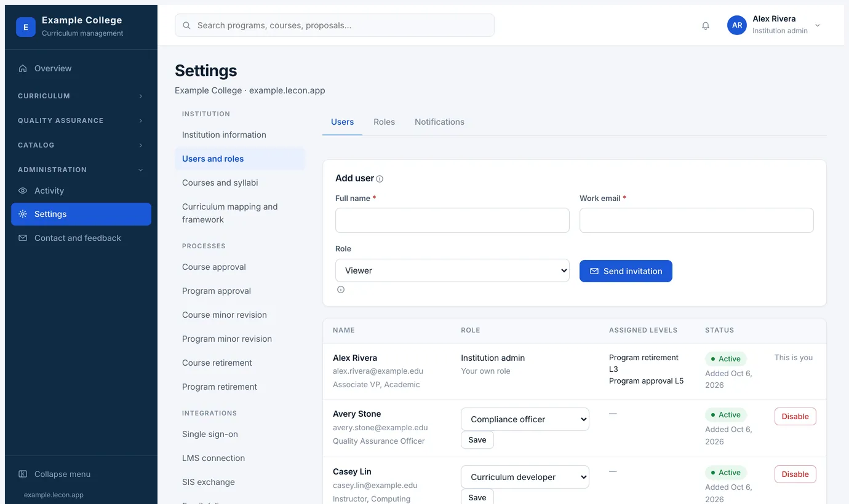The height and width of the screenshot is (504, 849).
Task: Click the AR user avatar
Action: 737,25
